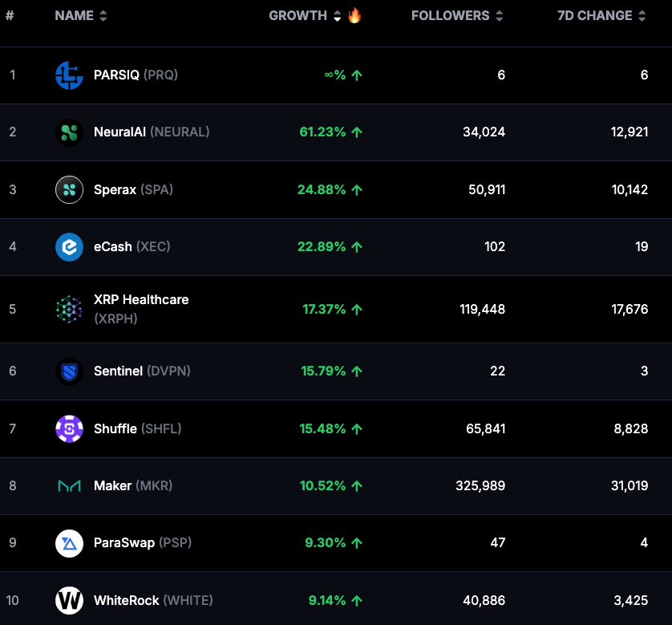The height and width of the screenshot is (625, 672).
Task: Click the up arrow next to 9.30%
Action: tap(357, 543)
